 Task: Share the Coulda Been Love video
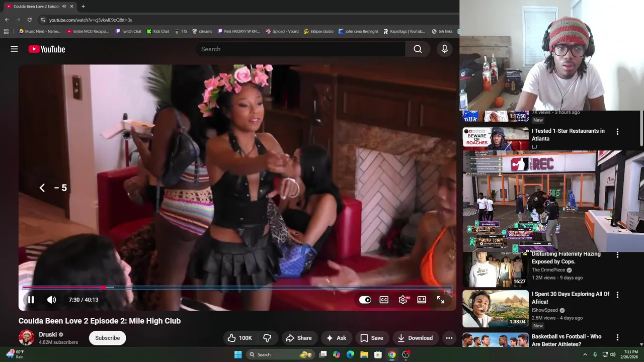(x=299, y=338)
